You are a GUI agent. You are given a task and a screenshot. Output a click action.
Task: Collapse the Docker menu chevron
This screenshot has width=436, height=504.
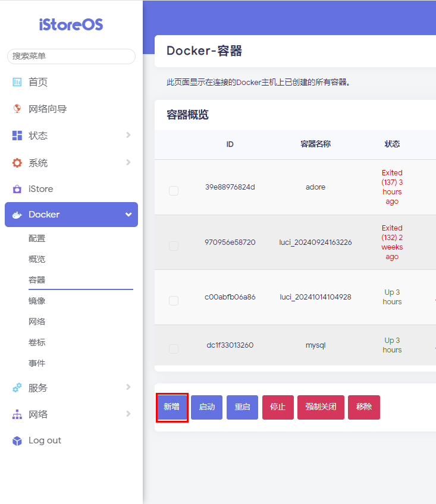[x=128, y=215]
